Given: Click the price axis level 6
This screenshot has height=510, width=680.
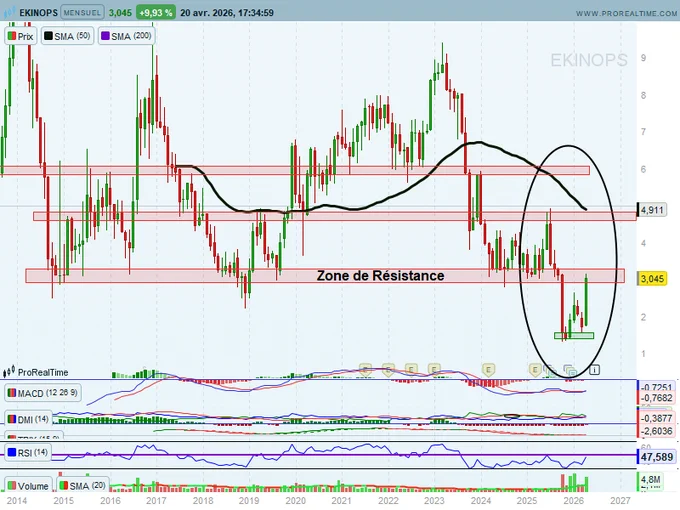Looking at the screenshot, I should coord(643,169).
